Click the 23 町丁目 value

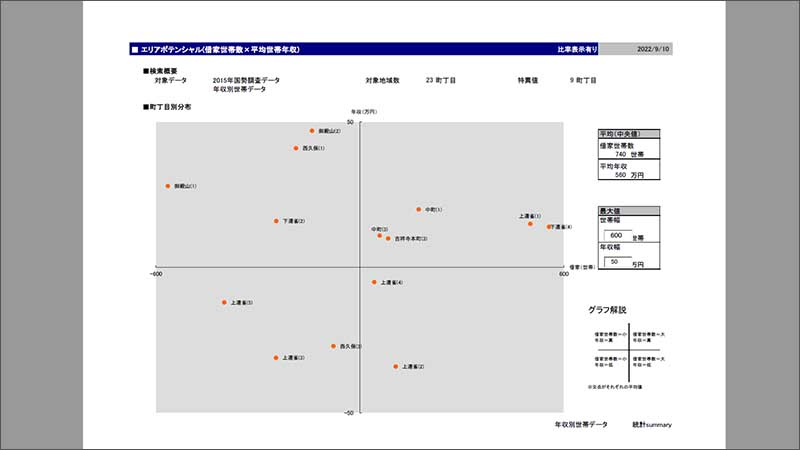tap(441, 80)
